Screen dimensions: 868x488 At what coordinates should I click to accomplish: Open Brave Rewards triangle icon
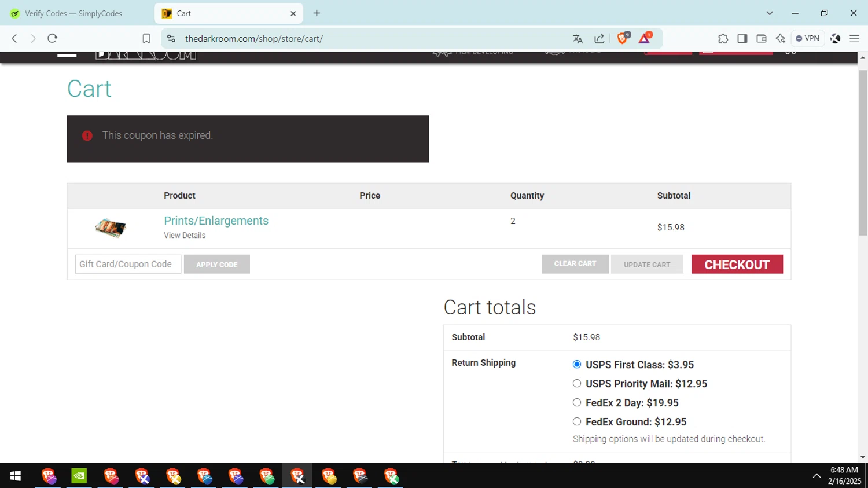645,38
